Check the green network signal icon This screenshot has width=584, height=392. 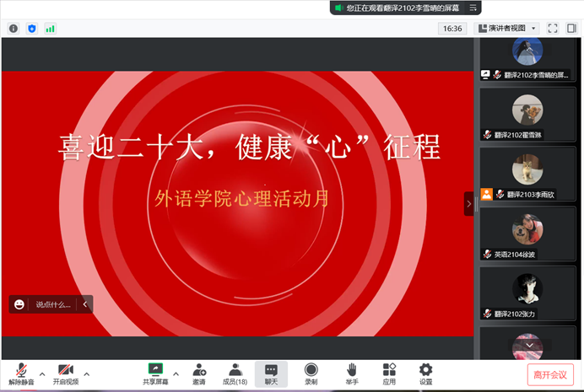click(x=50, y=28)
